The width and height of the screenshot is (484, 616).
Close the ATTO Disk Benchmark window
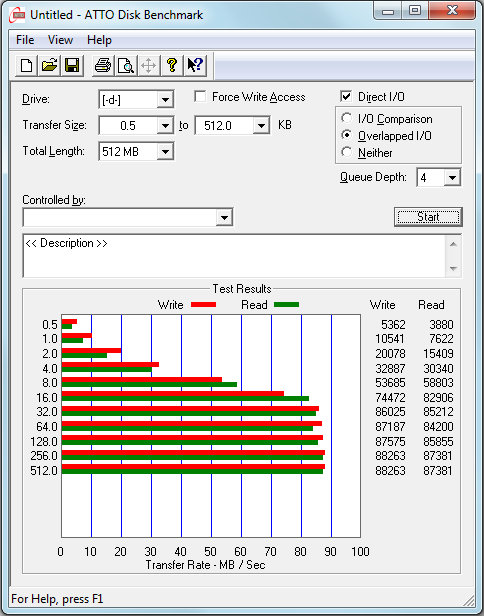(452, 11)
